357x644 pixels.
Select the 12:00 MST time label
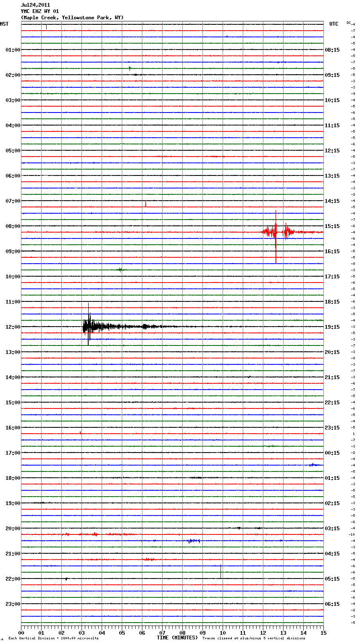click(x=13, y=327)
